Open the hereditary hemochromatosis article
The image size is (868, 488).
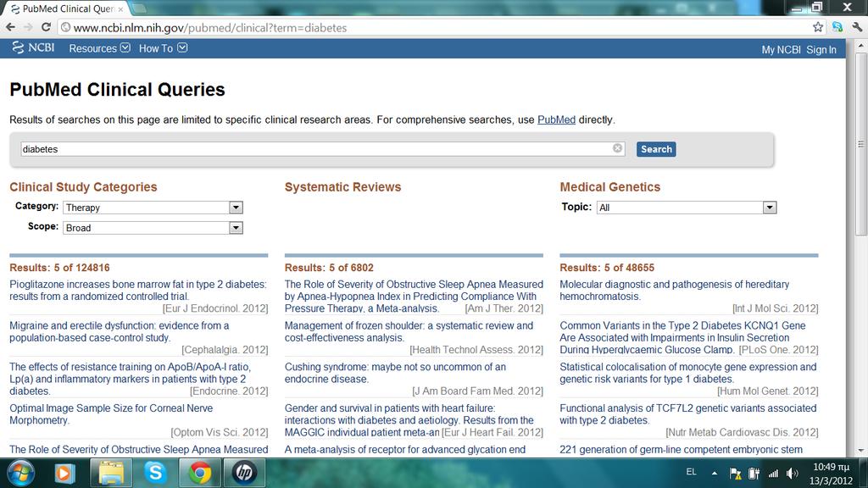pos(674,291)
